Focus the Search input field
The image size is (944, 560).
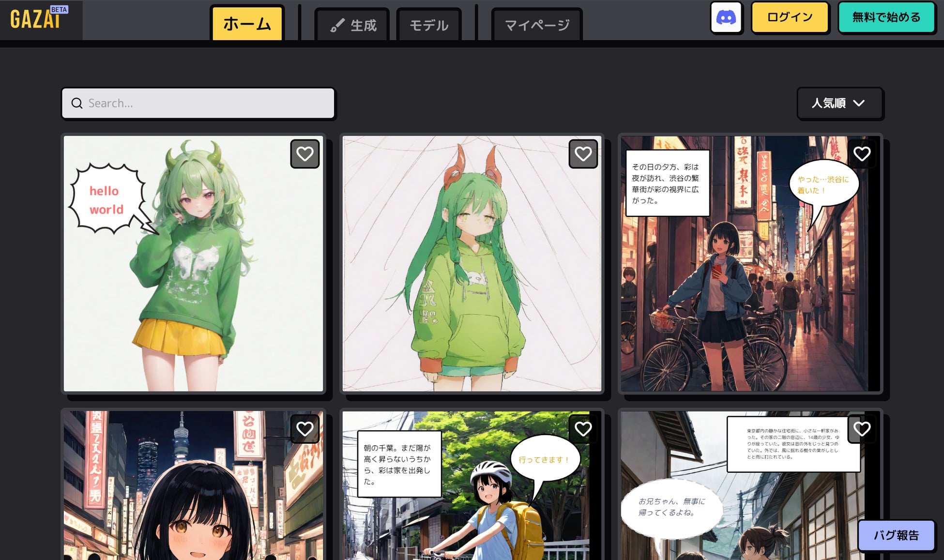[208, 103]
